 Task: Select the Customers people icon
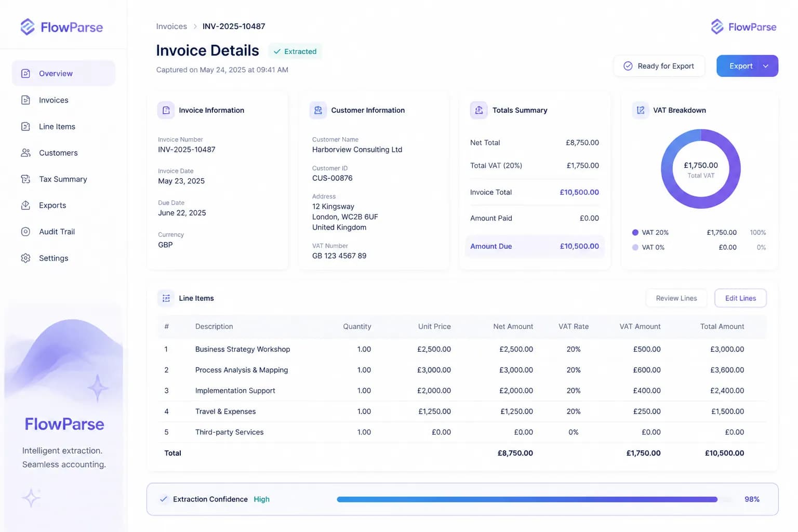pos(25,153)
